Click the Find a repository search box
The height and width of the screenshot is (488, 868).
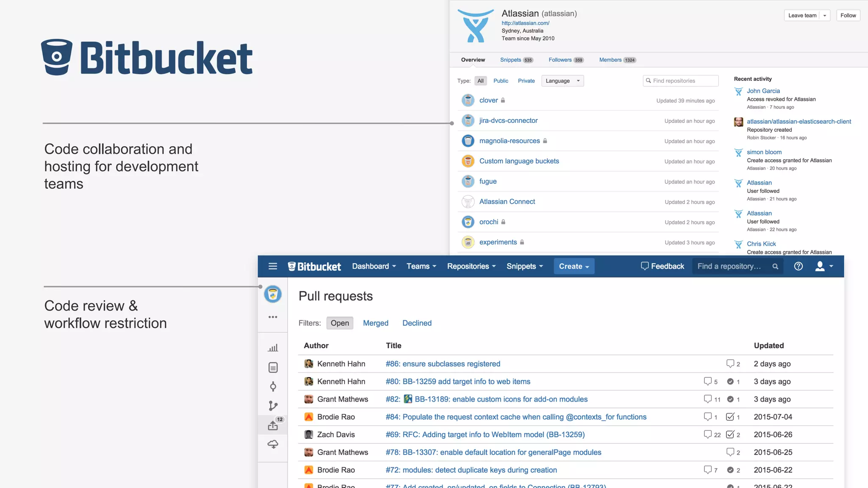coord(738,266)
